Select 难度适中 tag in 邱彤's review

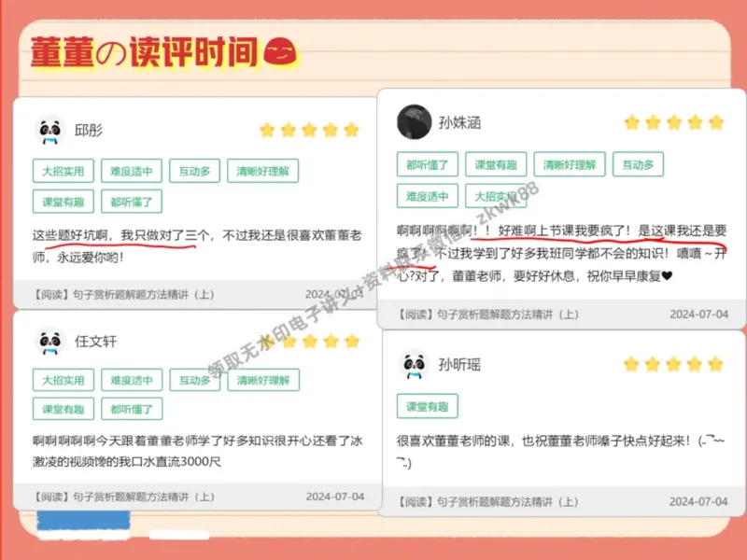(132, 171)
